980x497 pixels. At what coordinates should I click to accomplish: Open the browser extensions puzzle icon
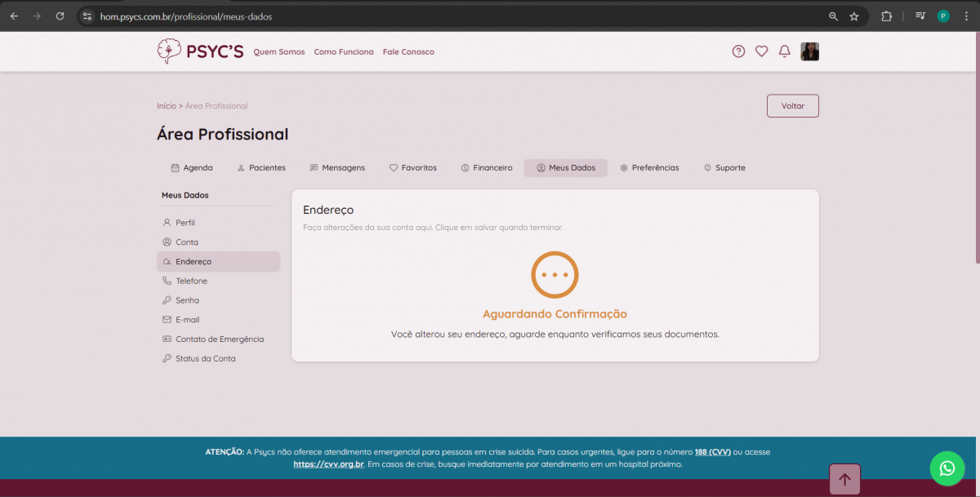886,16
